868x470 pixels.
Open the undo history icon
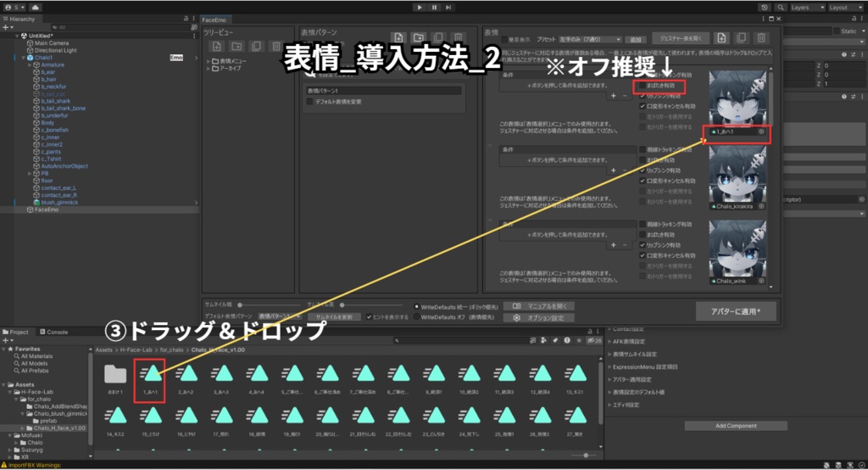pyautogui.click(x=765, y=7)
